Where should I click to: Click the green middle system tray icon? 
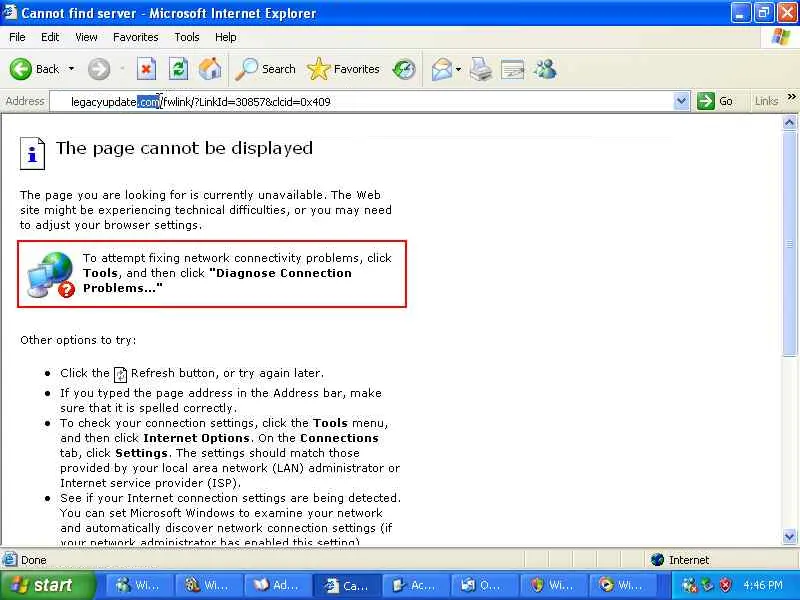click(x=707, y=585)
